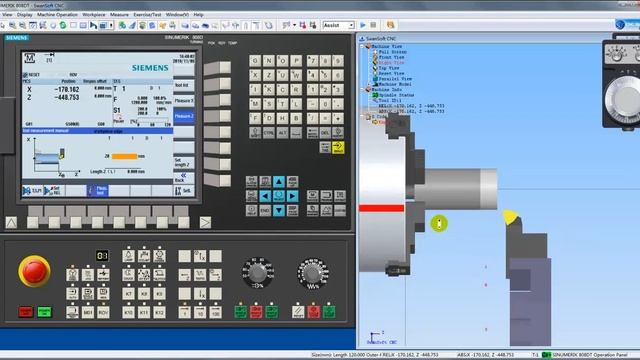The image size is (640, 360).
Task: Click the CTRL key on CNC keypad
Action: pyautogui.click(x=269, y=133)
